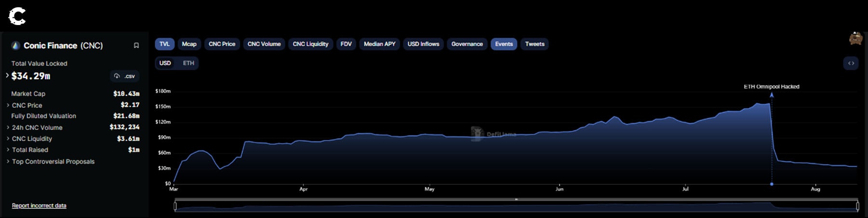Click the logo in the top left
Viewport: 868px width, 218px height.
pos(17,16)
